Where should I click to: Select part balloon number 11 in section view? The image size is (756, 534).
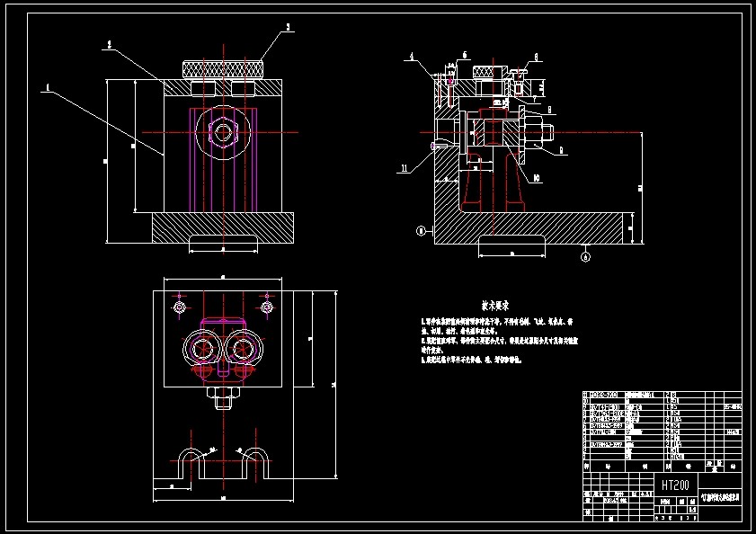click(x=404, y=168)
